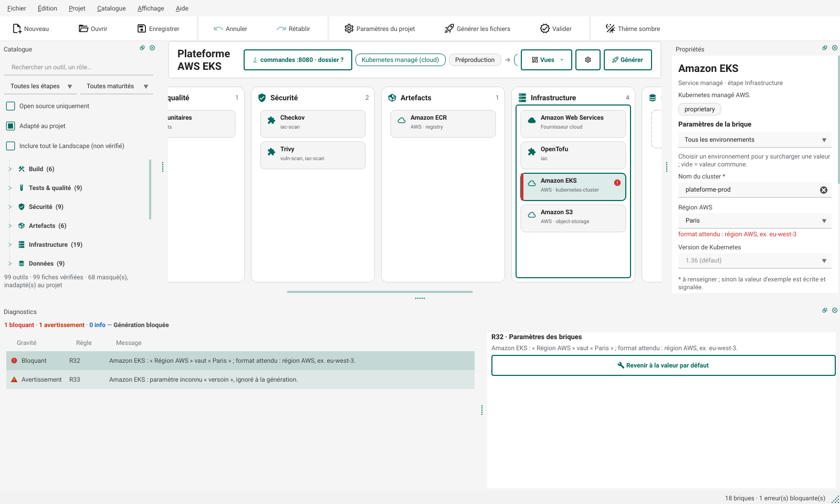This screenshot has height=504, width=840.
Task: Select the Amazon S3 card
Action: click(573, 218)
